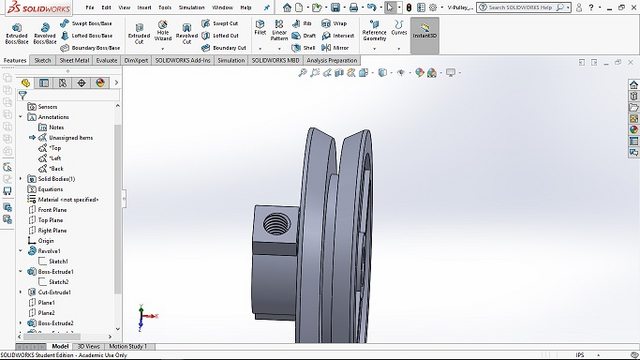This screenshot has height=360, width=640.
Task: Open the File menu
Action: (x=90, y=7)
